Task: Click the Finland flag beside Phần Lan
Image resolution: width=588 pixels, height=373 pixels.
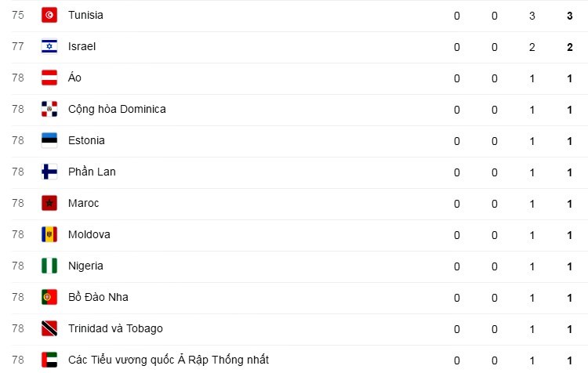Action: click(x=49, y=172)
